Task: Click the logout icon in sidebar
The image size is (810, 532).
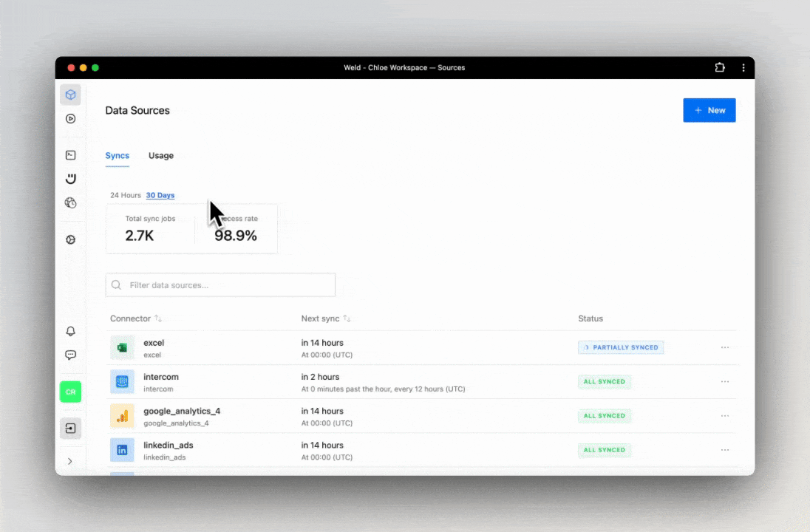Action: coord(70,429)
